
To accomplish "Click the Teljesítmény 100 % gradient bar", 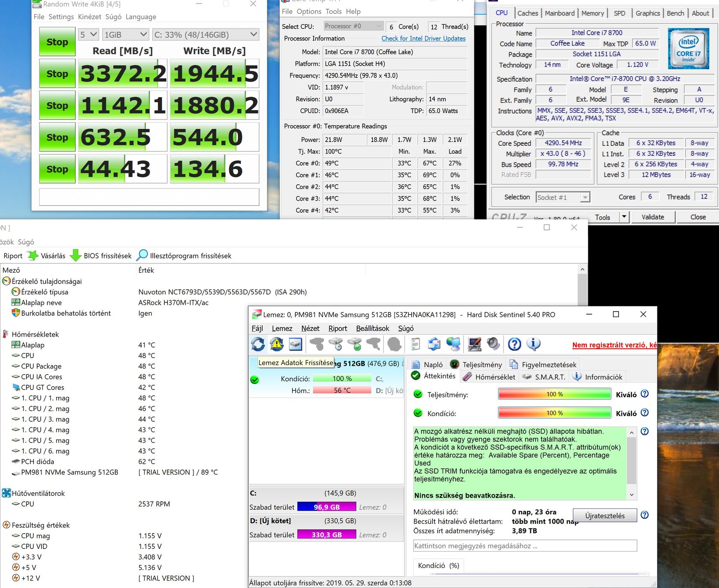I will point(554,394).
